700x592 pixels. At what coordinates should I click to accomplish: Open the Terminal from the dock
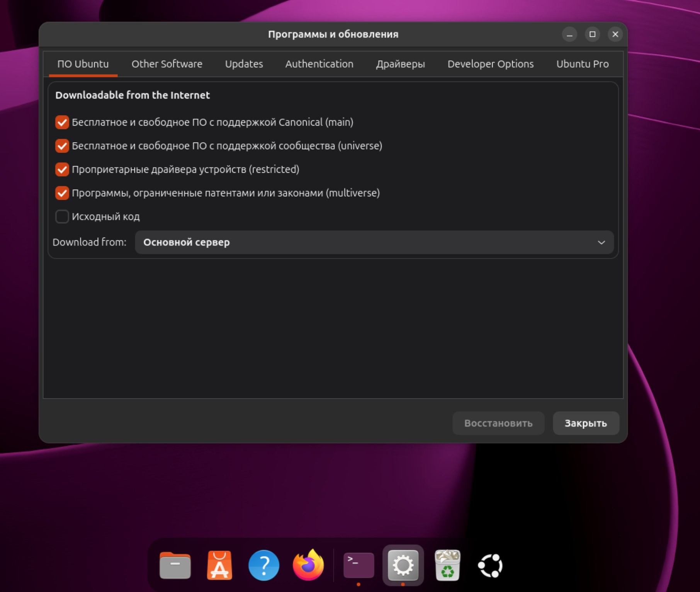[x=358, y=566]
